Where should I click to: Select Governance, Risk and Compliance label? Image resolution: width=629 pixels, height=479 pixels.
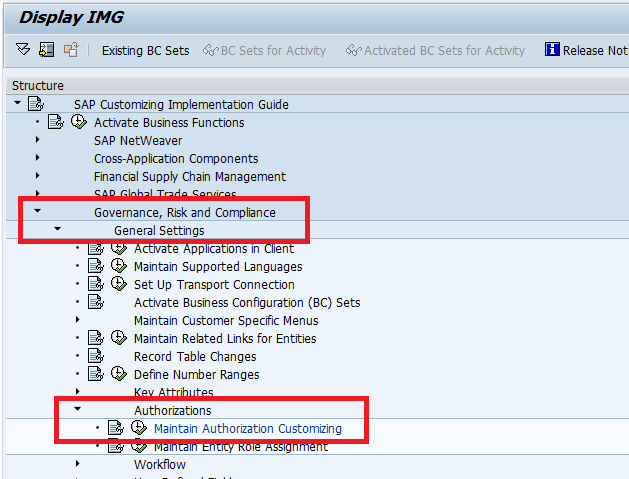pyautogui.click(x=185, y=212)
